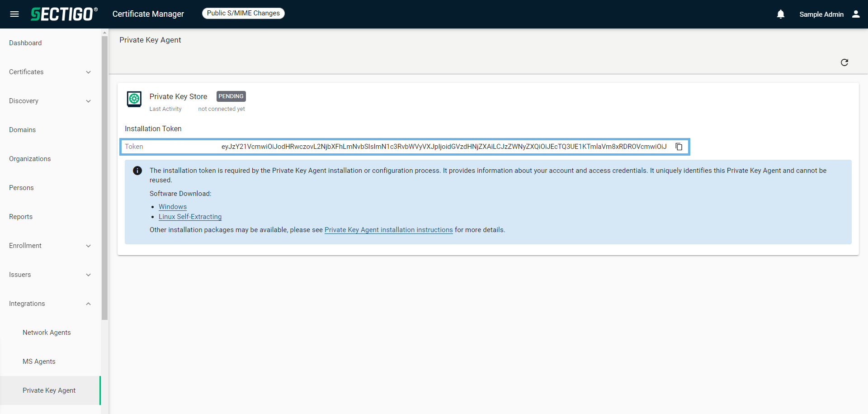Screen dimensions: 868x414
Task: Click the Integrations menu label
Action: coord(27,304)
